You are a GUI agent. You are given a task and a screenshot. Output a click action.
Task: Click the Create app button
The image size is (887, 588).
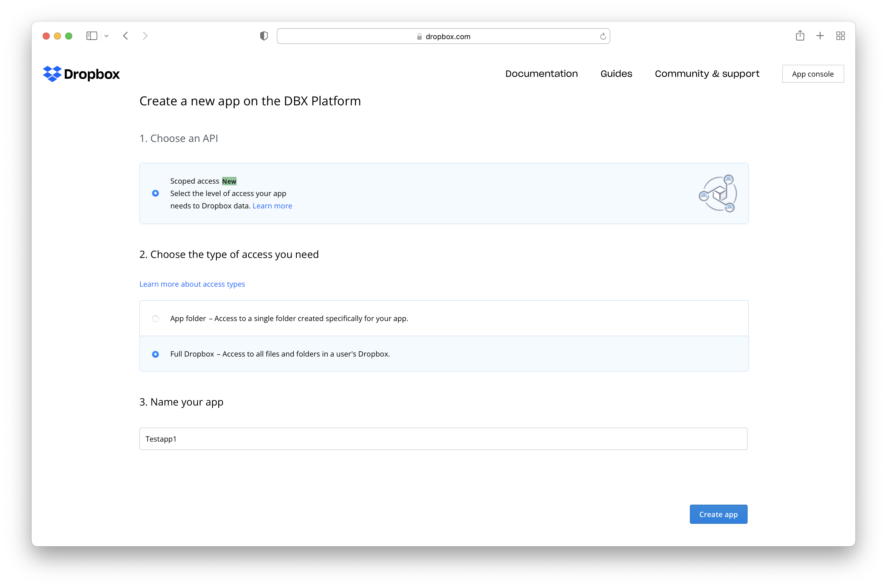[718, 514]
